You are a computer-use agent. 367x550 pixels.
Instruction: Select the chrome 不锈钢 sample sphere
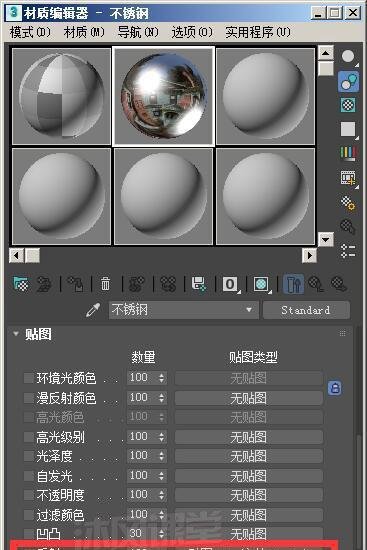163,96
